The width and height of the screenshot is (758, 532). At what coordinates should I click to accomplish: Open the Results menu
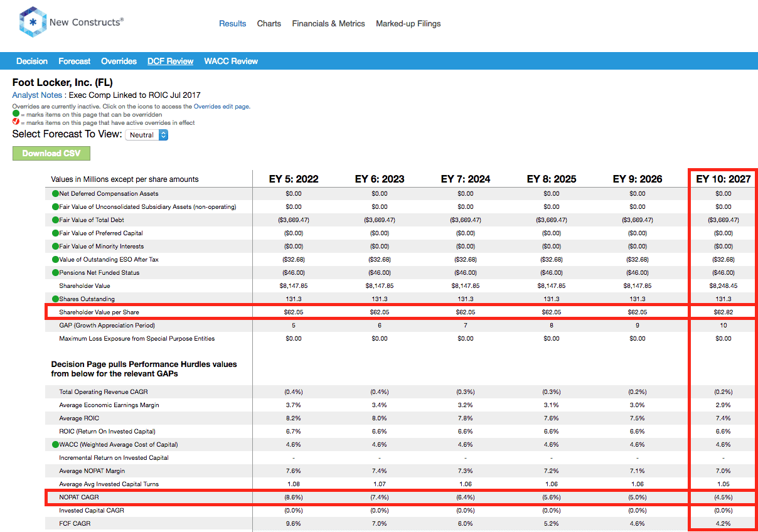pyautogui.click(x=232, y=24)
